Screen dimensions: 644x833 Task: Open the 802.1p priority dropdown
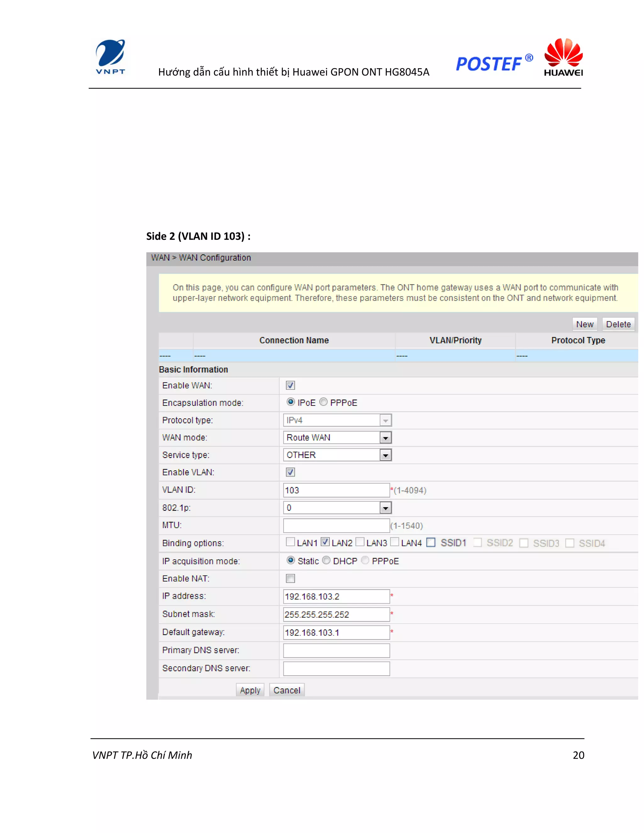click(337, 508)
